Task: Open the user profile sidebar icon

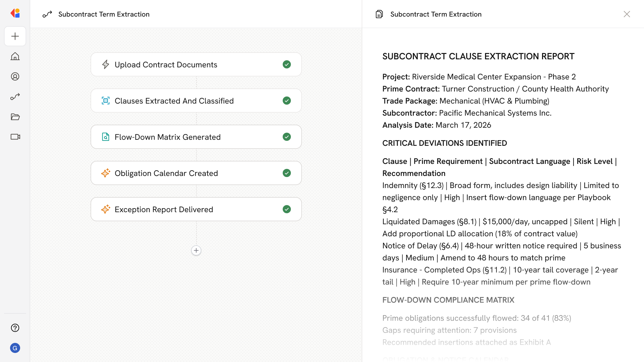Action: (x=15, y=76)
